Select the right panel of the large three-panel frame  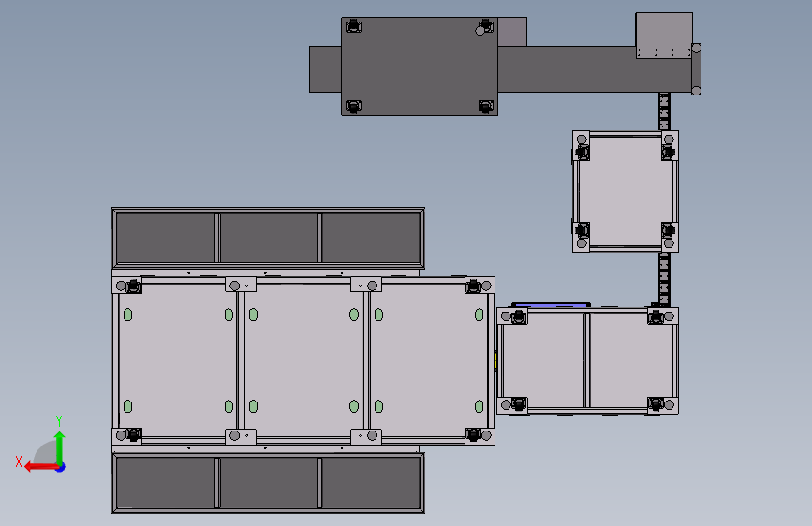429,360
